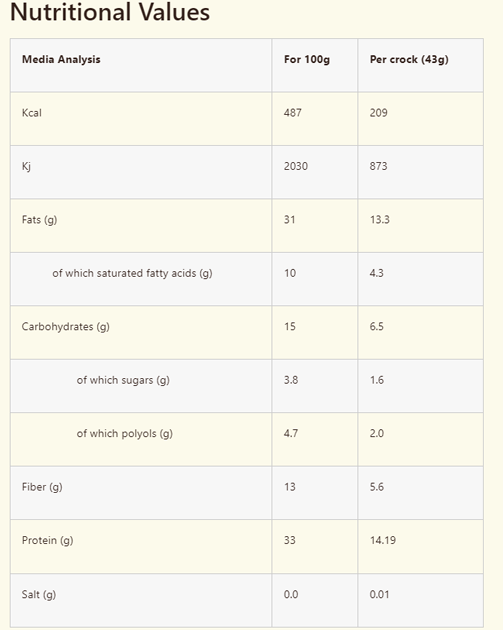This screenshot has width=503, height=630.
Task: Select the Kj row label
Action: (x=26, y=166)
